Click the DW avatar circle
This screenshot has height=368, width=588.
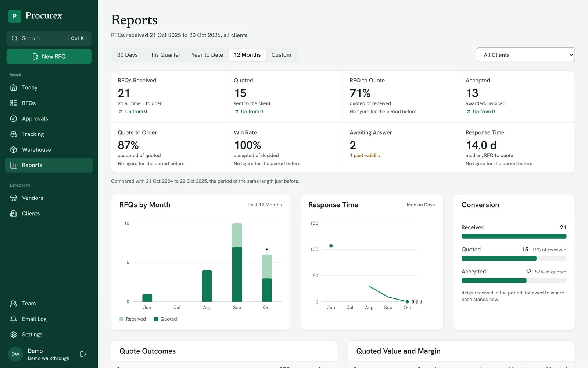pos(15,354)
